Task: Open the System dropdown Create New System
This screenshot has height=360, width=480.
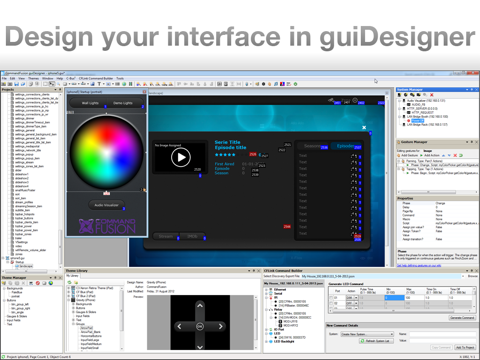Action: (x=367, y=334)
